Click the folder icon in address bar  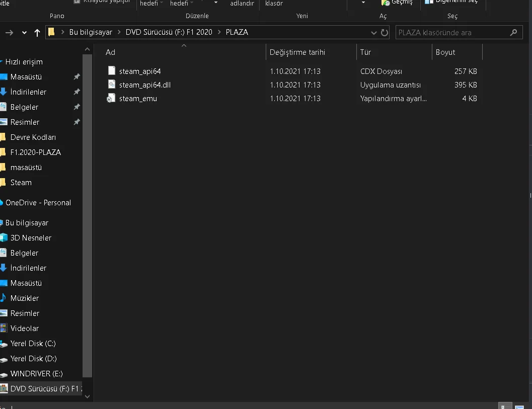[x=51, y=32]
